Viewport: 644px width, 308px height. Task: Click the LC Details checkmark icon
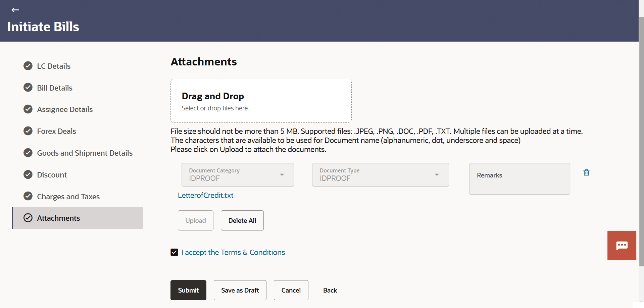[x=28, y=66]
